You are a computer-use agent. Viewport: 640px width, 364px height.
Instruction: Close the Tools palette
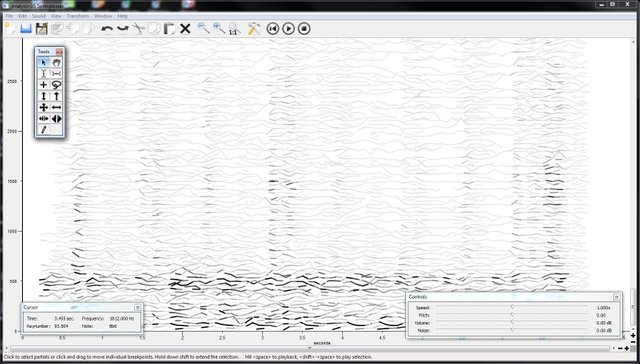pyautogui.click(x=59, y=52)
